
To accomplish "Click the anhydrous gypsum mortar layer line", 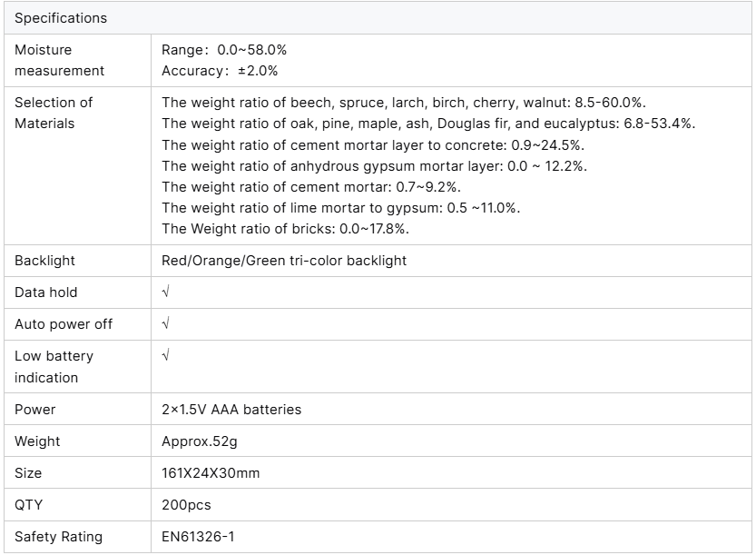I will pyautogui.click(x=374, y=165).
